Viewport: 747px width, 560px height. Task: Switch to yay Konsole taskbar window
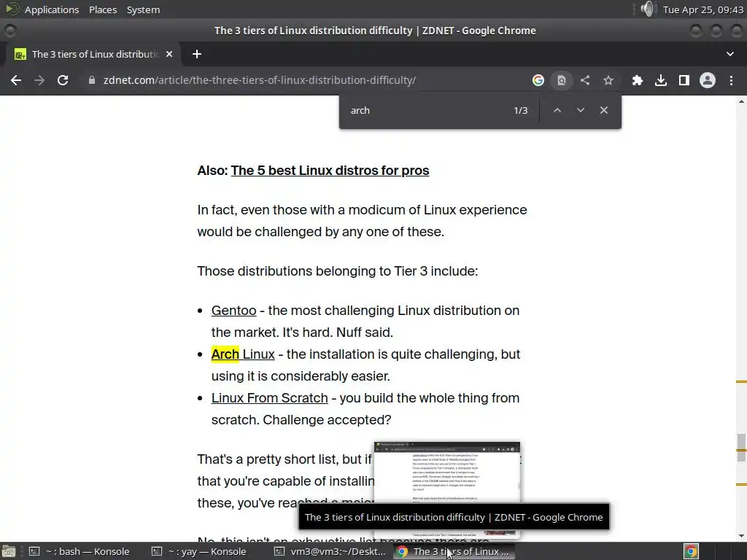(199, 551)
